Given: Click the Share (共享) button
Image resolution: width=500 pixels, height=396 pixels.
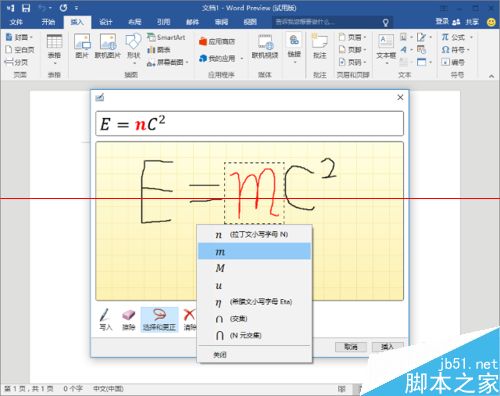Looking at the screenshot, I should (466, 22).
